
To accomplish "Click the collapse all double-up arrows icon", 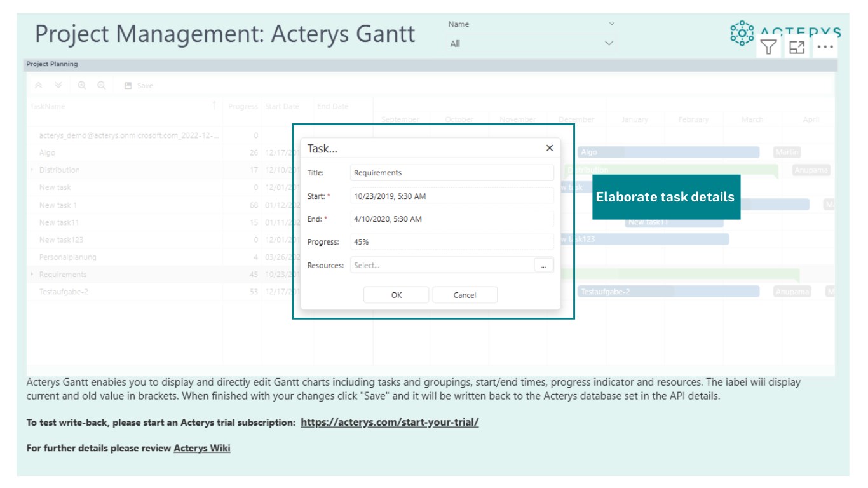I will [x=38, y=85].
